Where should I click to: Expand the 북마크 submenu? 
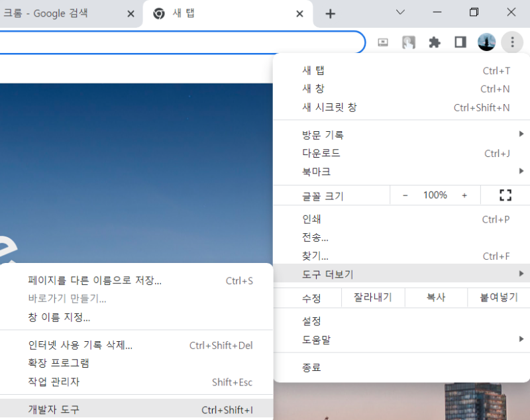[x=401, y=172]
